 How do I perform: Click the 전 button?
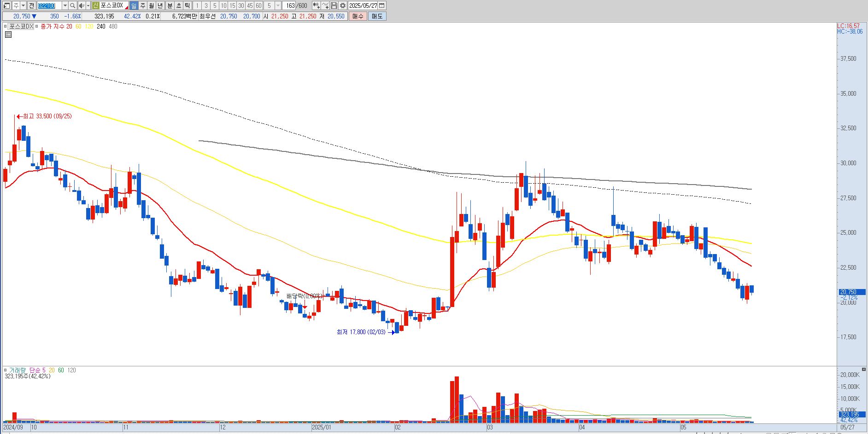(x=31, y=6)
